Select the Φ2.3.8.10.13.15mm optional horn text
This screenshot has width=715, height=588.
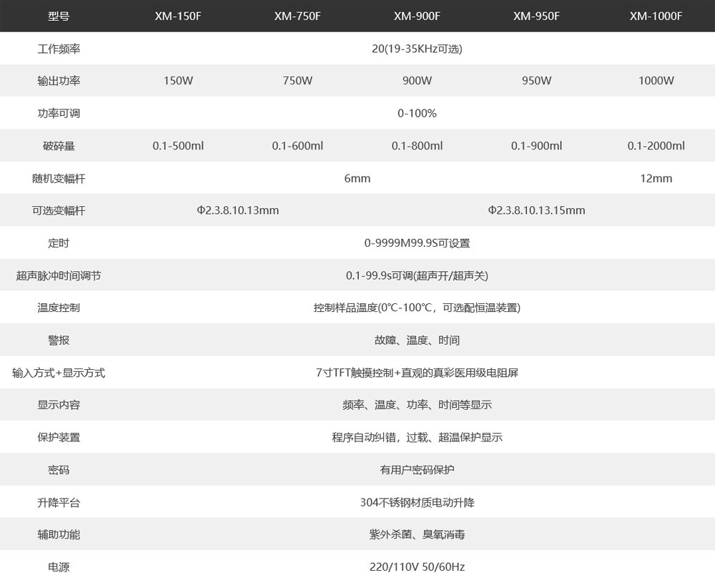pos(536,210)
